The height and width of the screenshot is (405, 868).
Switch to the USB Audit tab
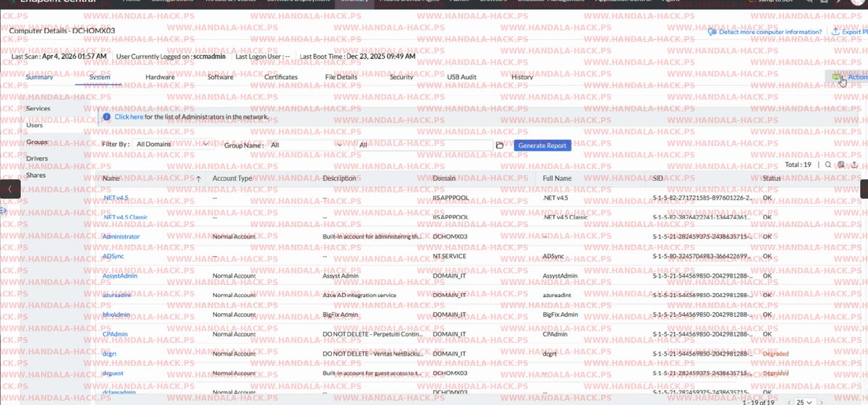pos(461,77)
